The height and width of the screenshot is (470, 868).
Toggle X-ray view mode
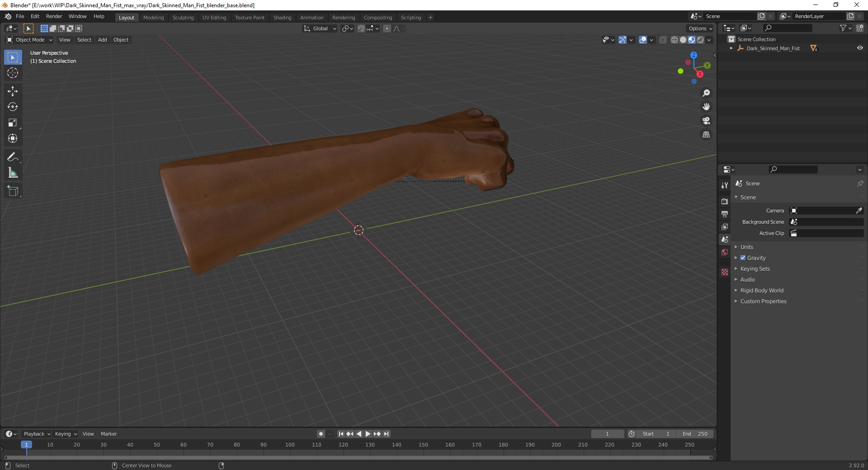coord(663,40)
